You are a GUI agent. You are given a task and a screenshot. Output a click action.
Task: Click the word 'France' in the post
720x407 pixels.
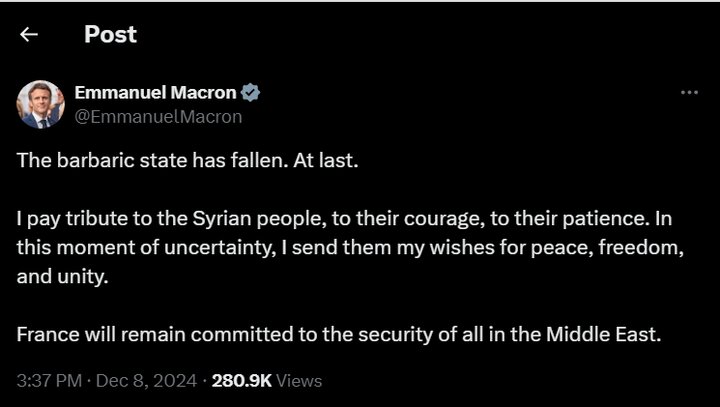(45, 335)
